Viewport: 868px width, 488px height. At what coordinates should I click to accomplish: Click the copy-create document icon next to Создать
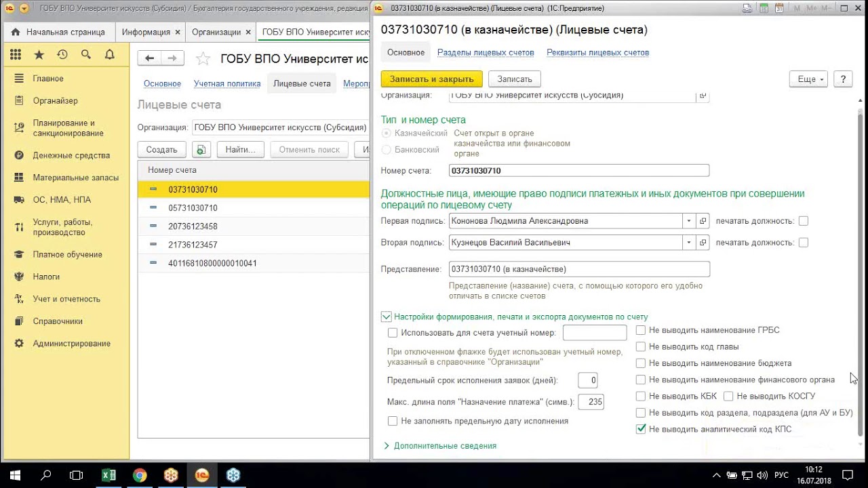point(201,149)
